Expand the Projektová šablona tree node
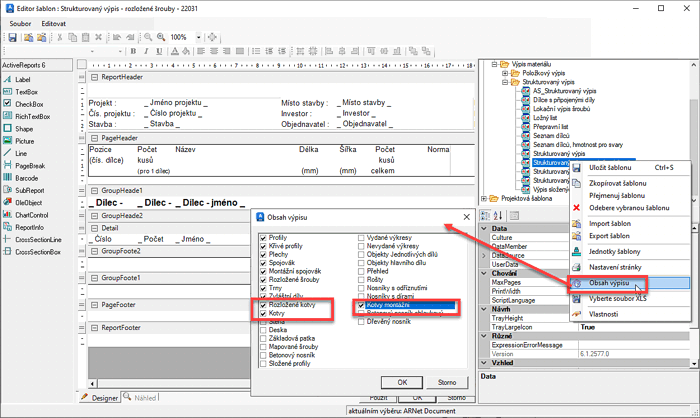The height and width of the screenshot is (418, 700). 486,197
